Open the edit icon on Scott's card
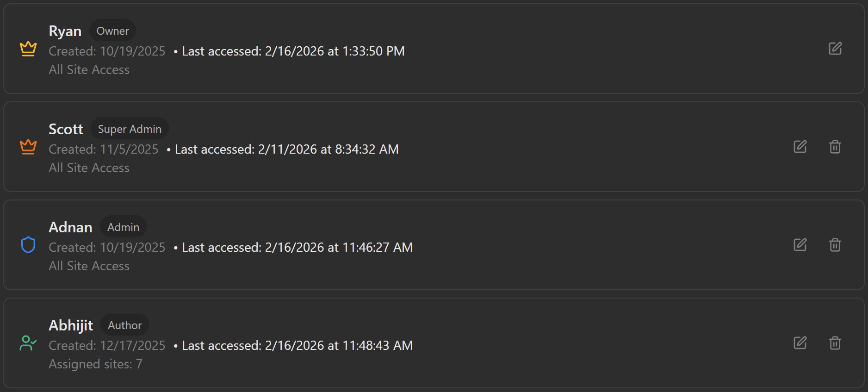 tap(800, 147)
